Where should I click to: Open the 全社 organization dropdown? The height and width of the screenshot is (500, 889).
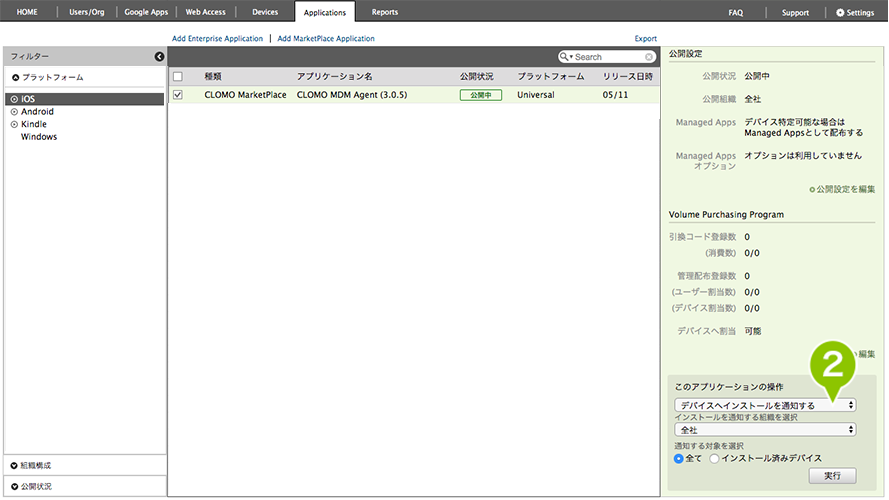pos(765,429)
